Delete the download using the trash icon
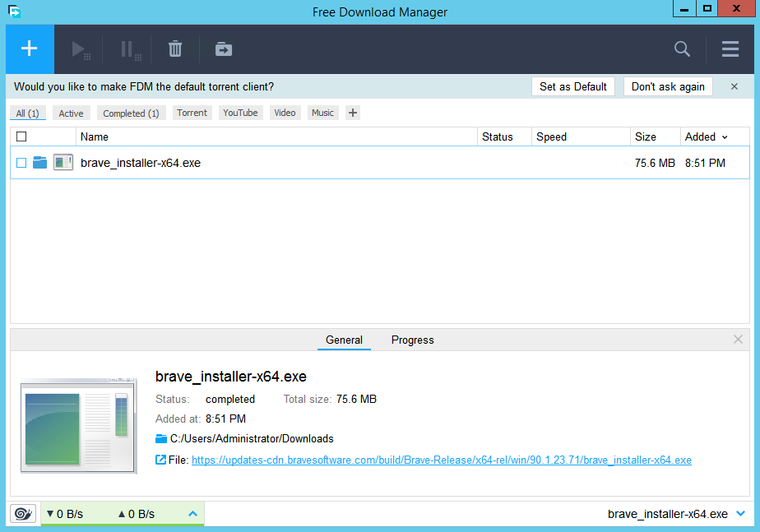This screenshot has width=760, height=532. 175,49
